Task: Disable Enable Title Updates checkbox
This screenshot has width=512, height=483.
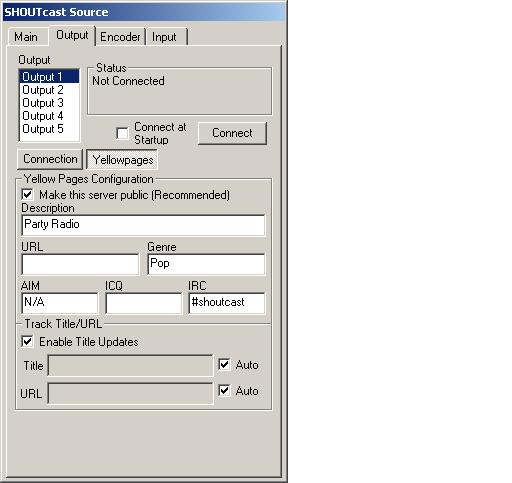Action: tap(27, 342)
